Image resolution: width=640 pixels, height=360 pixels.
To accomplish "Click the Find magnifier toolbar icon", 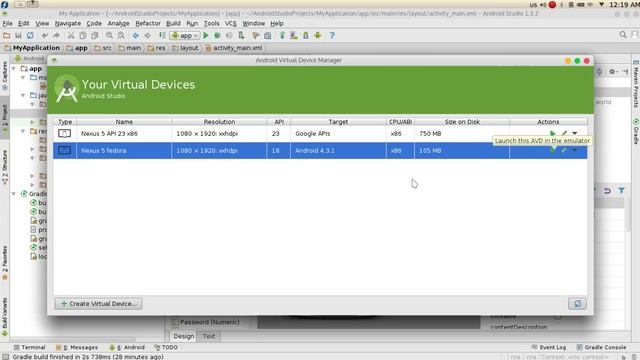I will pyautogui.click(x=109, y=36).
